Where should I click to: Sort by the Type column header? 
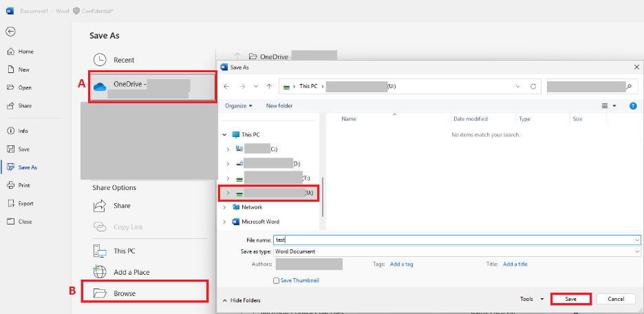524,118
